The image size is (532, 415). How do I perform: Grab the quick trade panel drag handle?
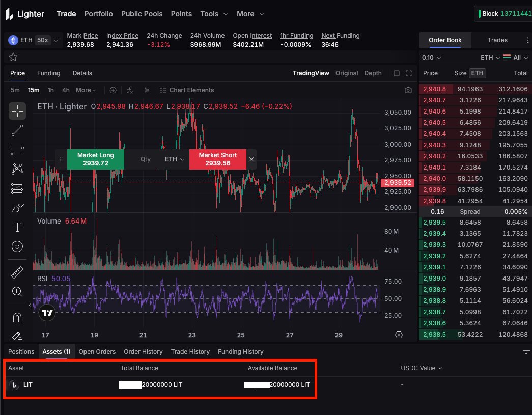(61, 159)
